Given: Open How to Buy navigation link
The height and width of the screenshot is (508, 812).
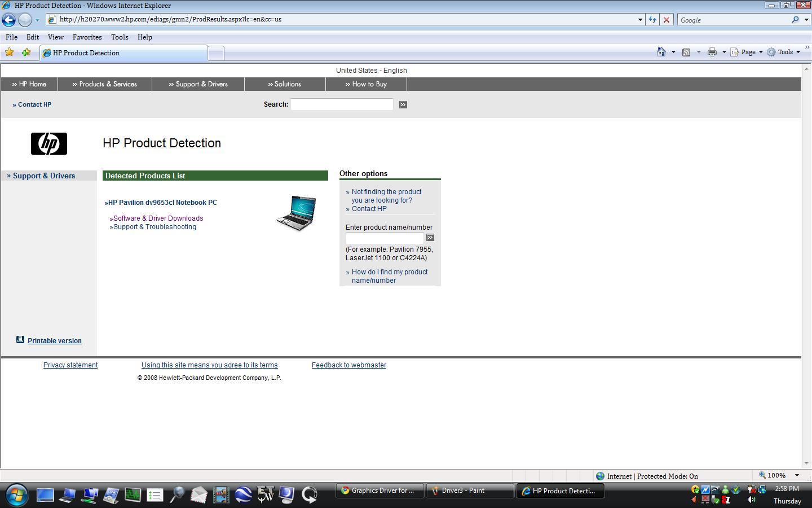Looking at the screenshot, I should [x=366, y=84].
